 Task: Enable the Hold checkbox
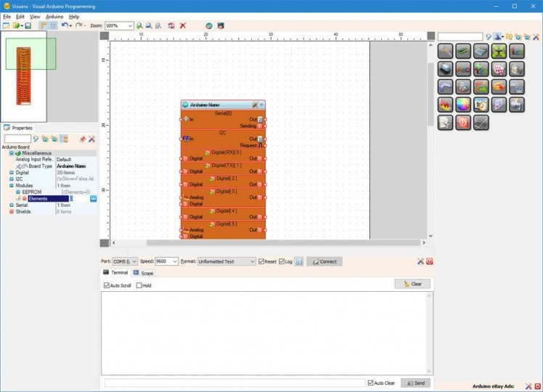139,285
